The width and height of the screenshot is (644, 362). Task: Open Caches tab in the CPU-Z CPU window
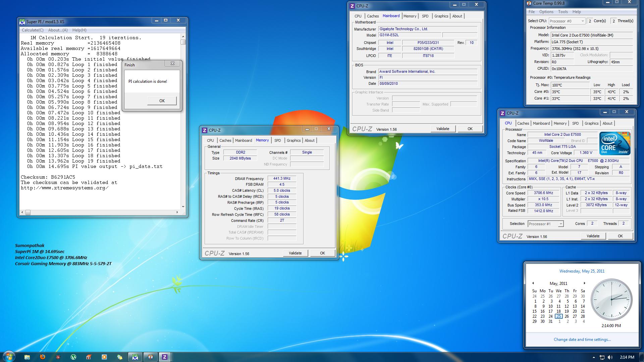(x=523, y=123)
